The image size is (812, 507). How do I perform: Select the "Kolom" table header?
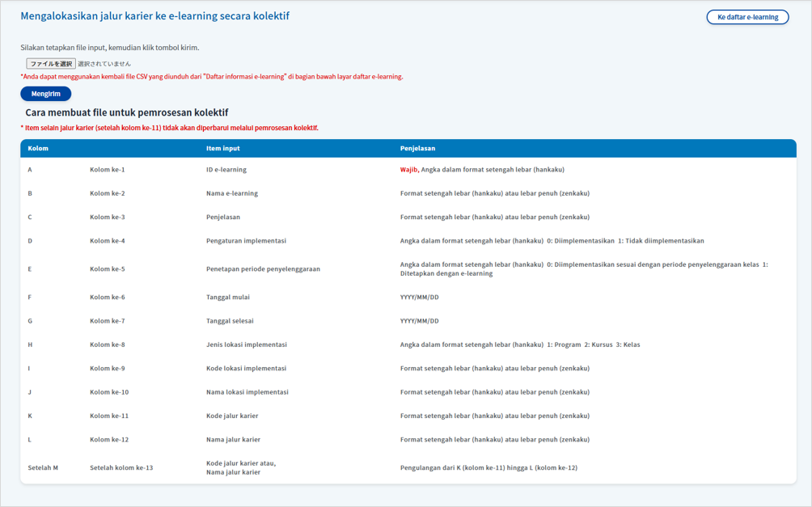click(x=38, y=149)
